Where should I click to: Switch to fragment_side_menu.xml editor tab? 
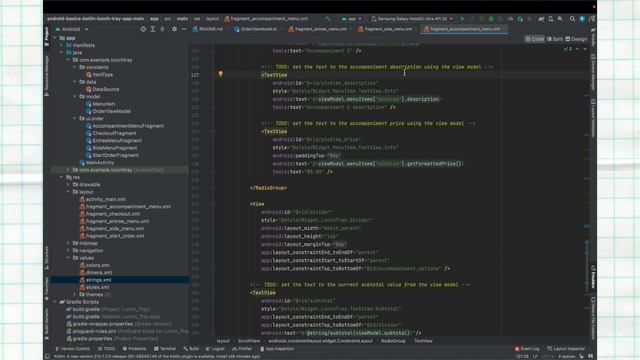(386, 29)
